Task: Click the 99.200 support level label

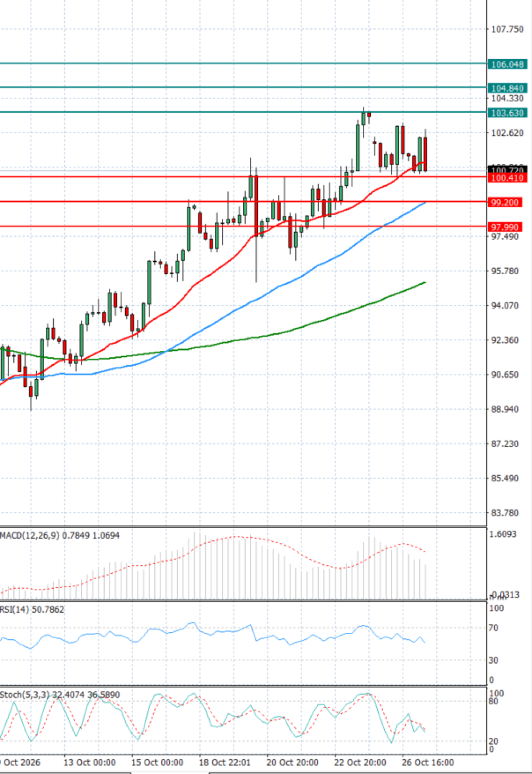Action: tap(504, 202)
